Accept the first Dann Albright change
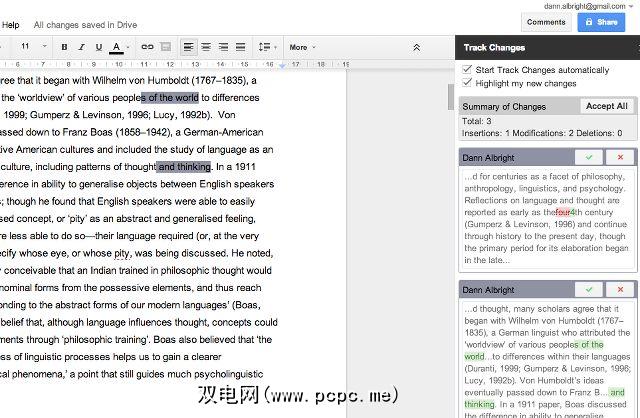This screenshot has height=418, width=640. (588, 157)
